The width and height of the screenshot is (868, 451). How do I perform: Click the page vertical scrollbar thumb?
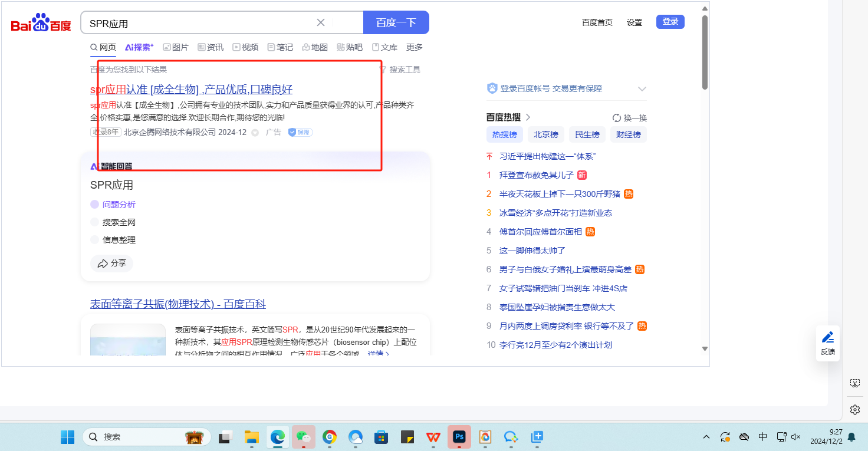click(x=705, y=52)
